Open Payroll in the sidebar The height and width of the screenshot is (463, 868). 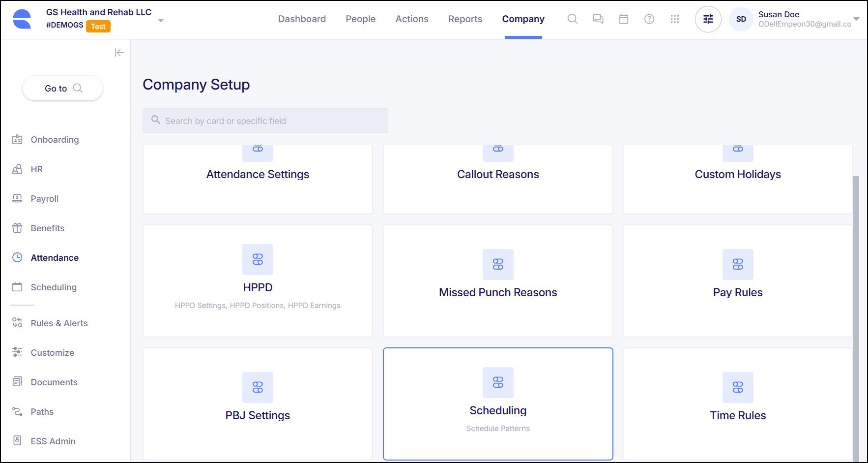pyautogui.click(x=44, y=199)
